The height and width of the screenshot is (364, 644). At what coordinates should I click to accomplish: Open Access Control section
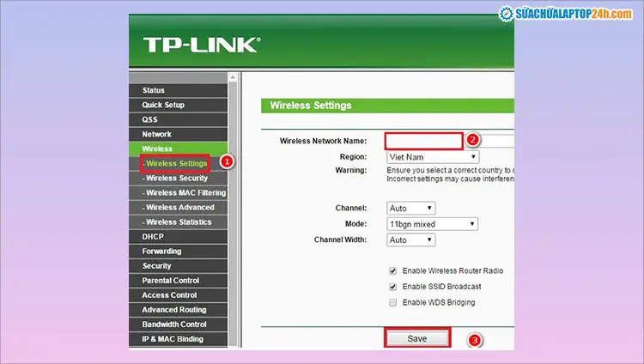click(x=178, y=295)
